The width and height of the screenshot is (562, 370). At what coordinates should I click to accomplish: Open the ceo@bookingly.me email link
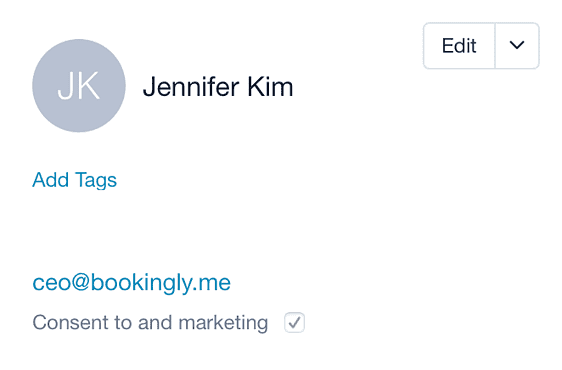(x=132, y=283)
